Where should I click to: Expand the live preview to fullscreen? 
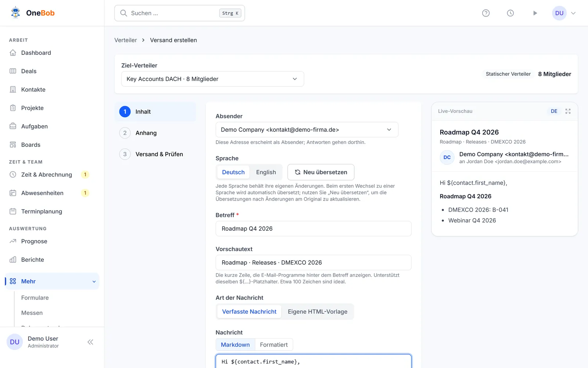(x=568, y=111)
